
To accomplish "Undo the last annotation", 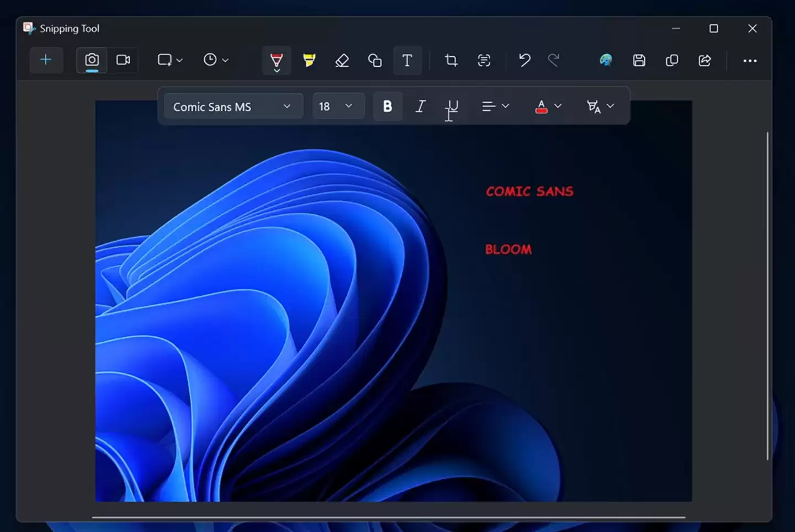I will (x=523, y=61).
